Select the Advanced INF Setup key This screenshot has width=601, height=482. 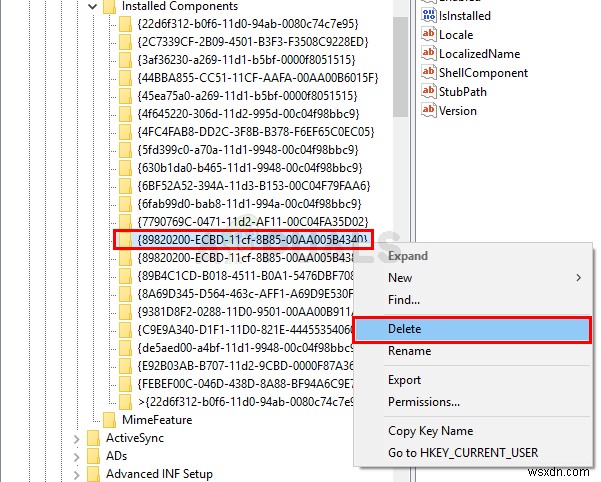(x=159, y=474)
